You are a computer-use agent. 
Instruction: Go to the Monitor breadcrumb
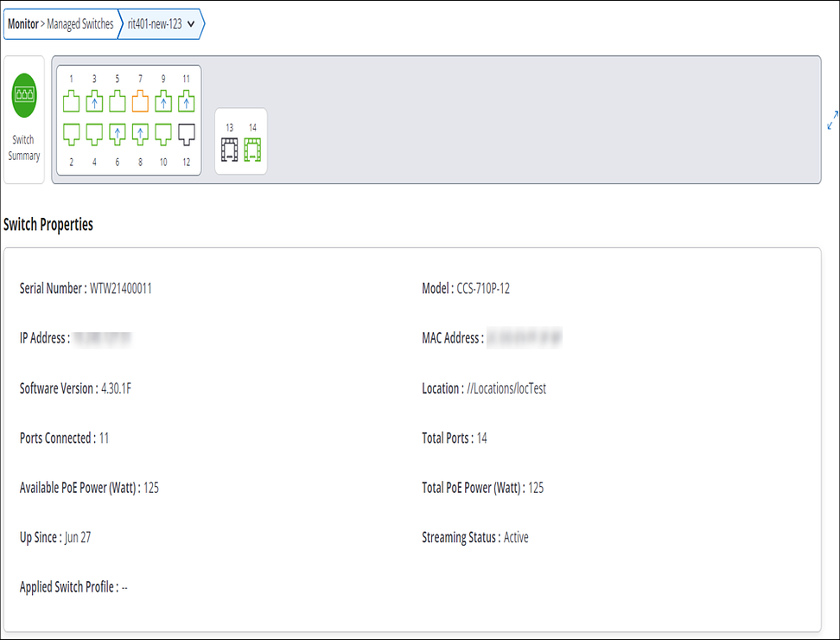(x=23, y=24)
